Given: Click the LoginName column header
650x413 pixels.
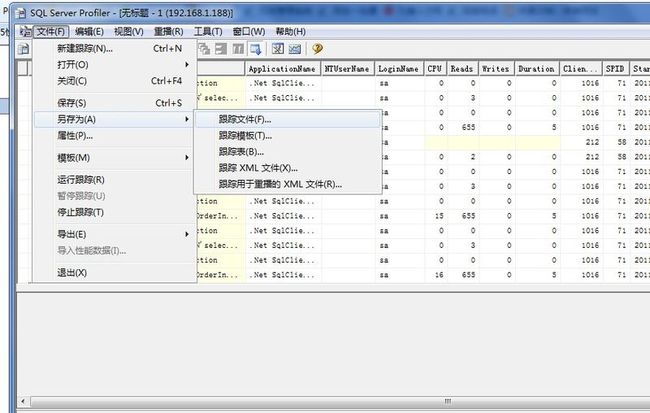Looking at the screenshot, I should point(399,69).
